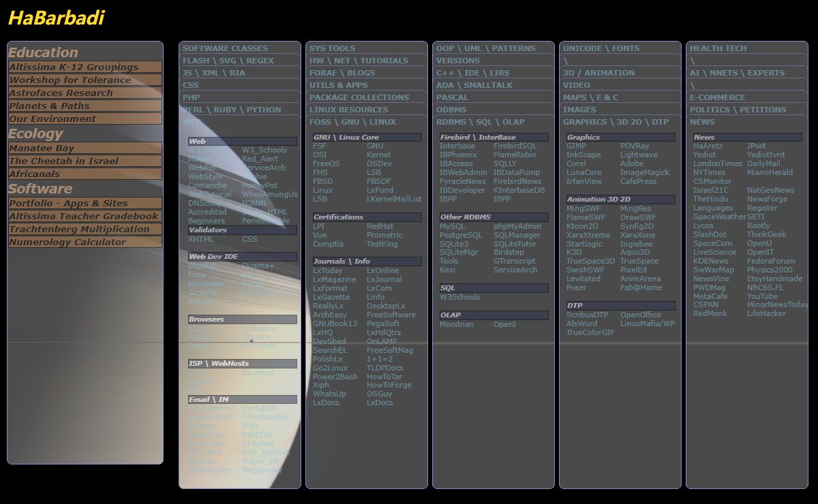Expand the FLASH \ SVG \ REGEX section
Screen dimensions: 818x504
239,61
